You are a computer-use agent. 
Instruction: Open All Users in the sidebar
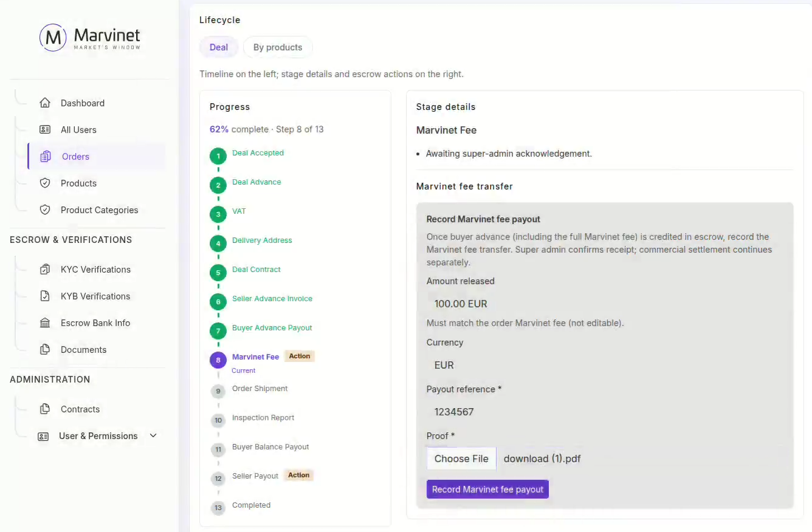[x=78, y=130]
